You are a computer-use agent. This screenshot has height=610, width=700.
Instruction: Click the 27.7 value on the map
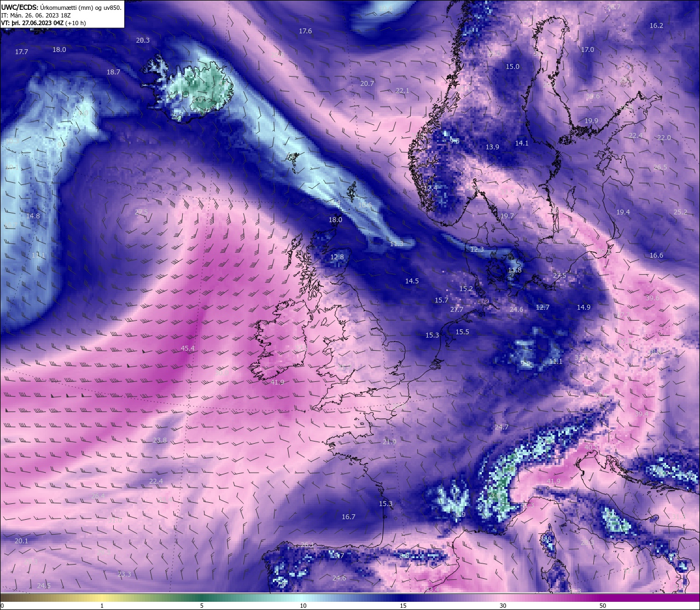(x=457, y=310)
